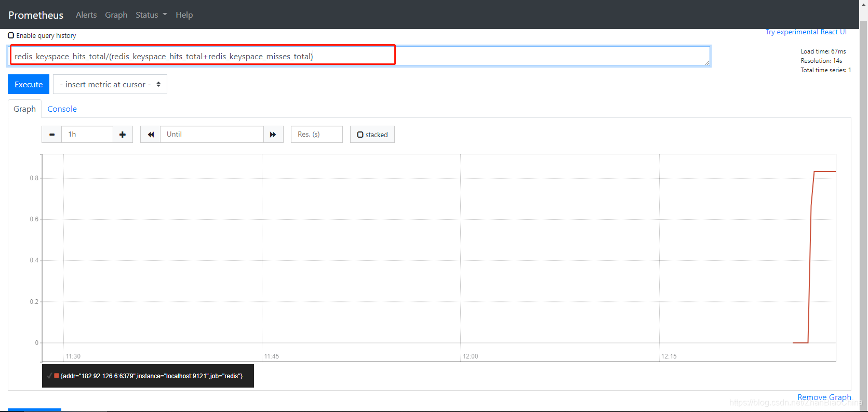This screenshot has height=412, width=868.
Task: Click the 12:15 x-axis label
Action: [x=669, y=356]
